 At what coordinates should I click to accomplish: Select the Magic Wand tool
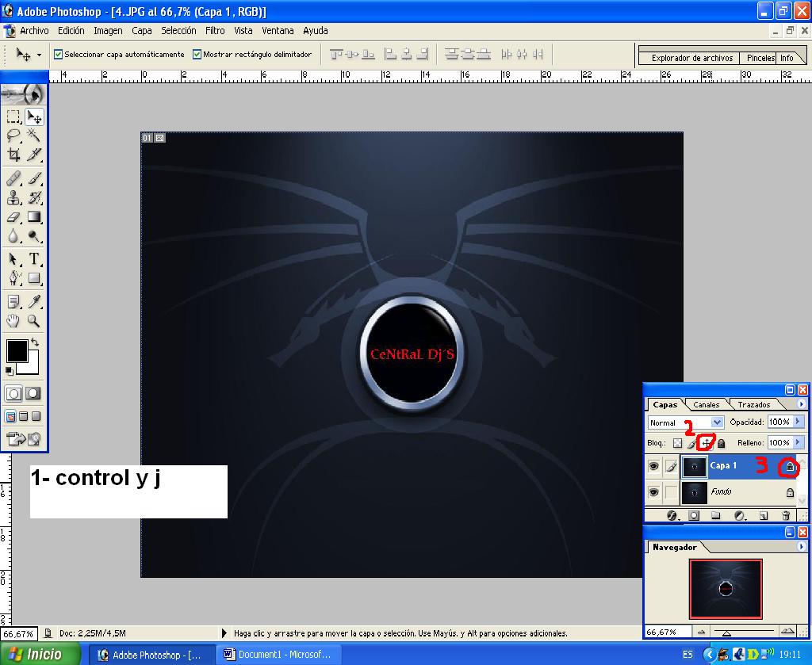coord(34,136)
